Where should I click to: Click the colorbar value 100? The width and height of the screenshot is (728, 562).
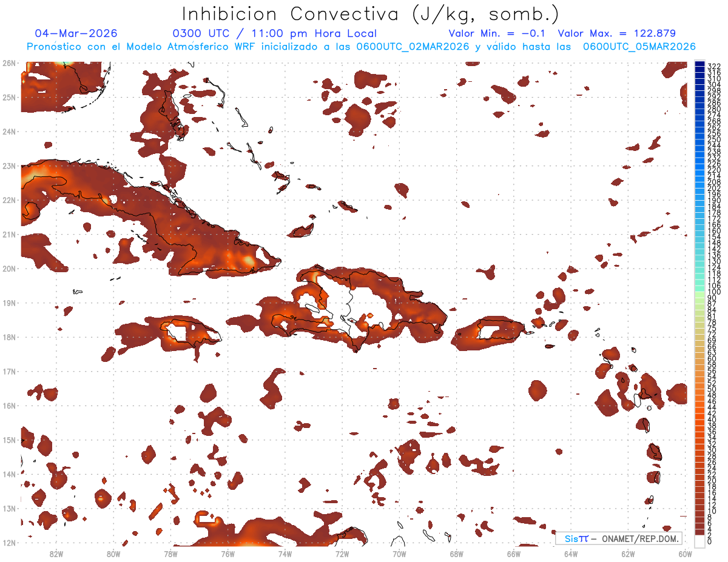click(714, 293)
